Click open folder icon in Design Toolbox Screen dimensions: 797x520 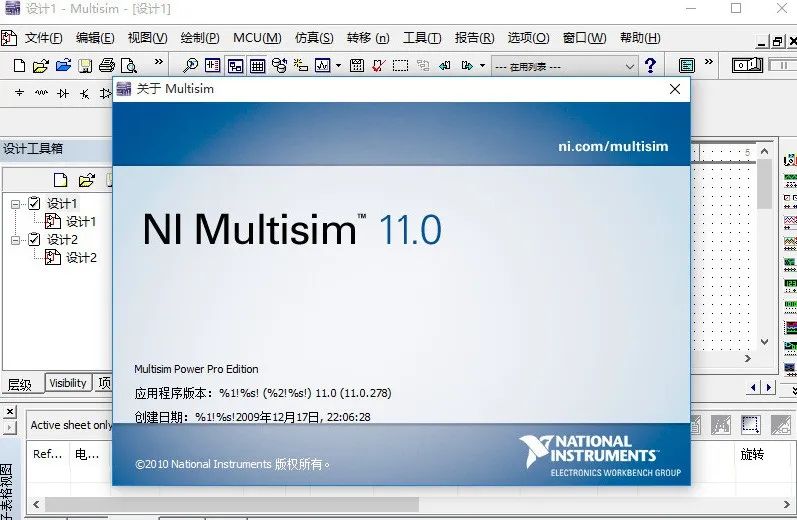tap(87, 180)
